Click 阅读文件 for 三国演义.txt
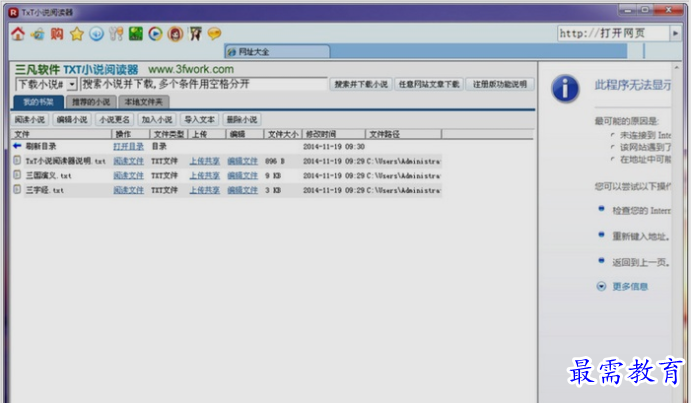 click(x=128, y=175)
